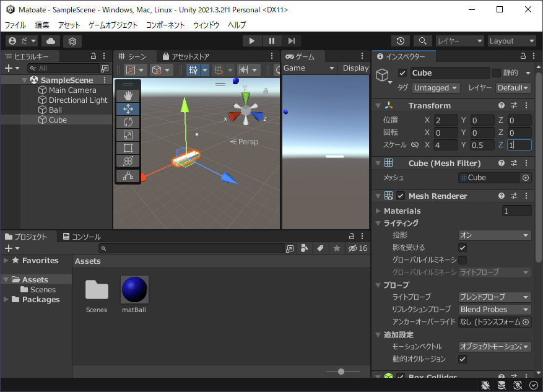Screen dimensions: 543x392
Task: Open Transform component help icon
Action: (x=501, y=105)
